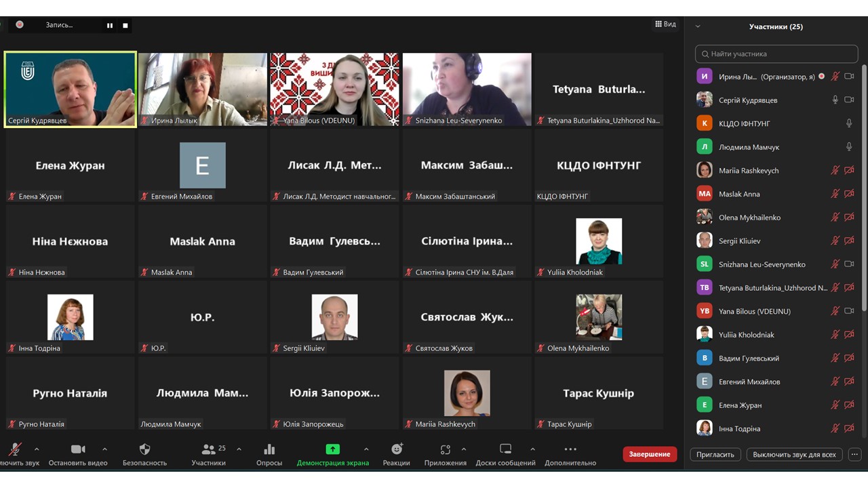
Task: Open Reactions (Реакции) smiley icon
Action: [397, 449]
